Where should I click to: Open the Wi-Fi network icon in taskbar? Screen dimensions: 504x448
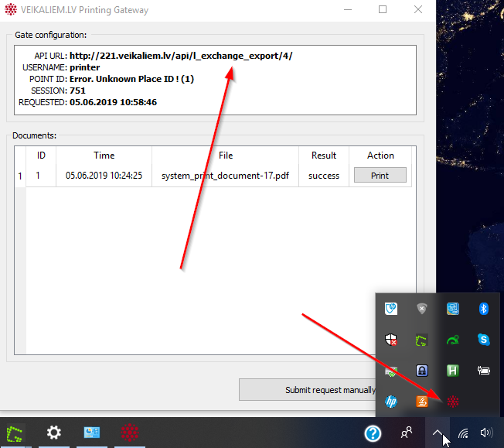point(463,433)
